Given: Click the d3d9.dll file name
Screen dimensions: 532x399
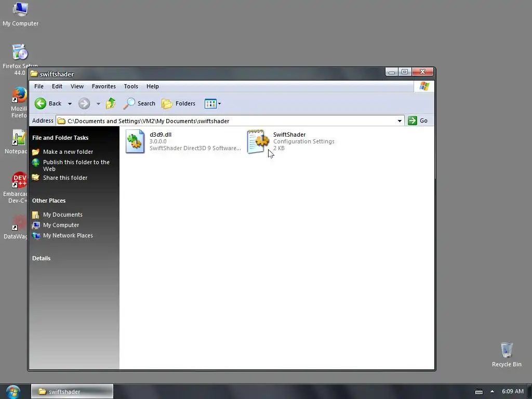Looking at the screenshot, I should [x=161, y=135].
